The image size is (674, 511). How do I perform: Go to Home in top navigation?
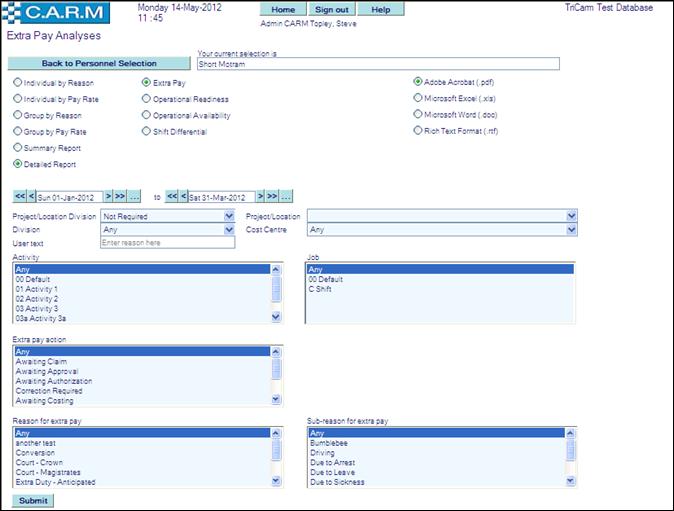tap(275, 9)
